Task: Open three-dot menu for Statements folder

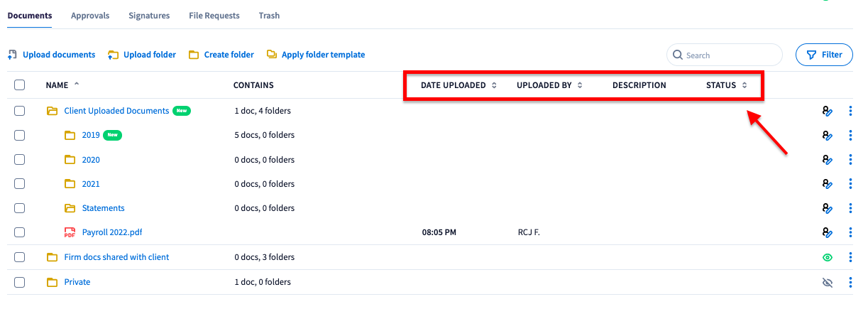Action: 850,208
